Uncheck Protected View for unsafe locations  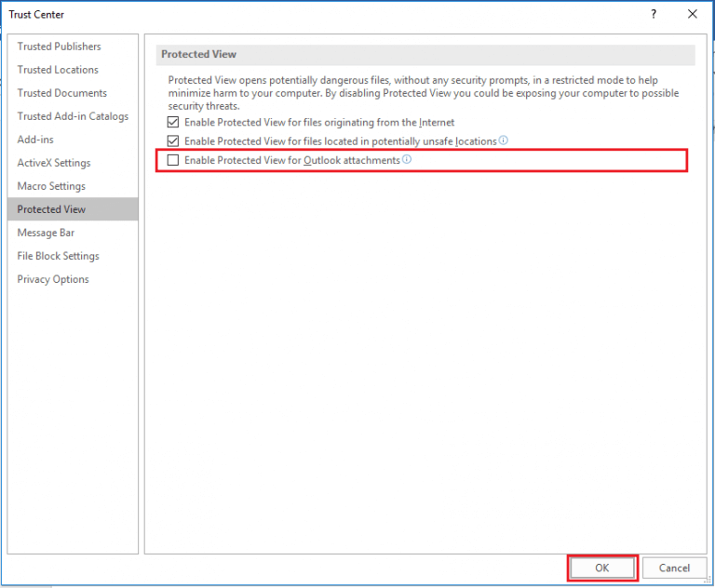point(173,140)
